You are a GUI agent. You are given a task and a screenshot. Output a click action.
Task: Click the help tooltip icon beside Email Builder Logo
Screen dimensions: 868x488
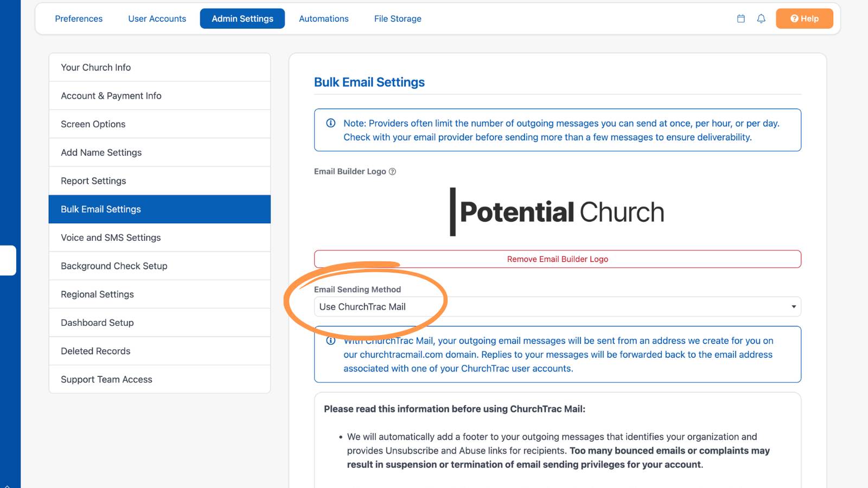pyautogui.click(x=392, y=171)
